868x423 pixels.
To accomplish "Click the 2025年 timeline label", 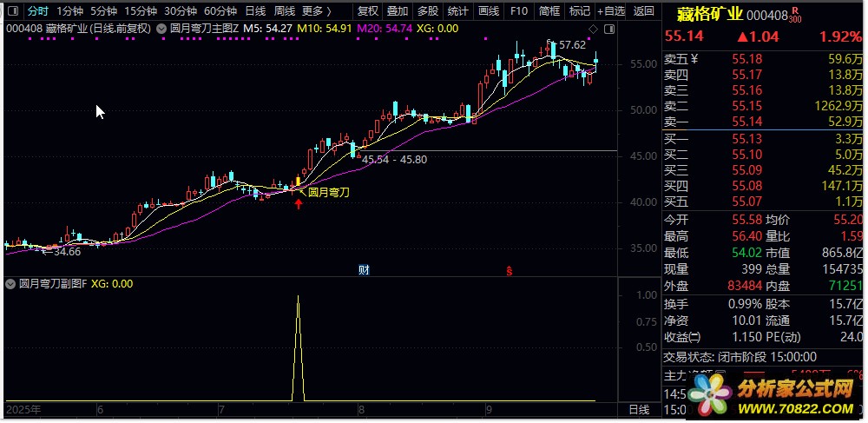I will pyautogui.click(x=23, y=410).
